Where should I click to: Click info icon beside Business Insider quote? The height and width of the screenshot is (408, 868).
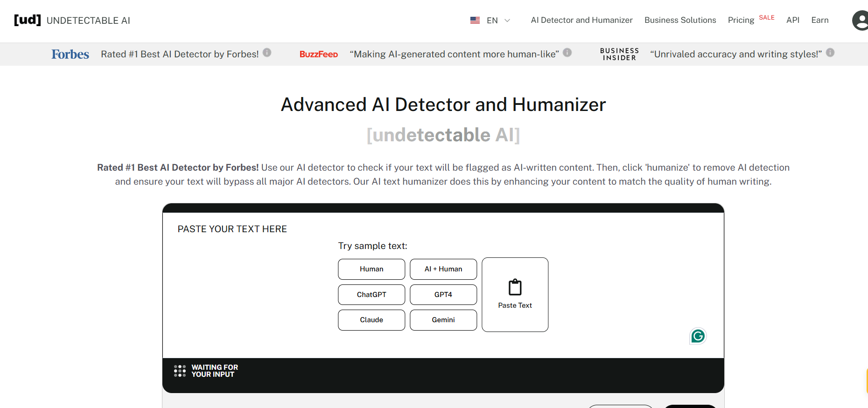click(x=830, y=52)
